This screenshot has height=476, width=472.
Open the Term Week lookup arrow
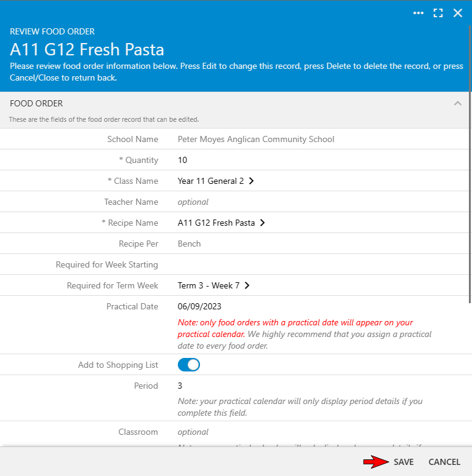click(247, 285)
